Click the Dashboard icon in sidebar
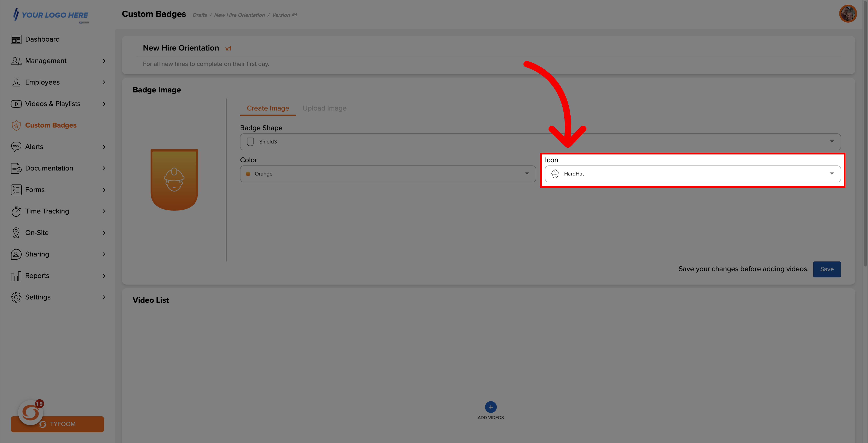The image size is (868, 443). (16, 39)
